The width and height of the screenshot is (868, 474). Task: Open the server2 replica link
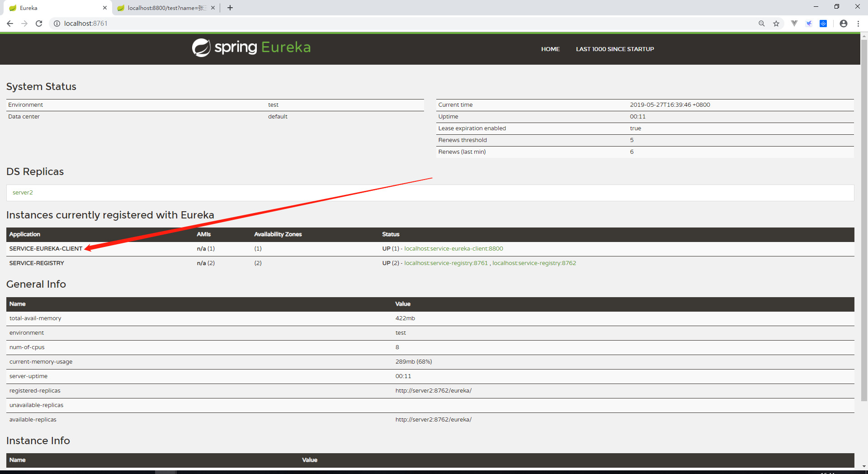[x=23, y=193]
